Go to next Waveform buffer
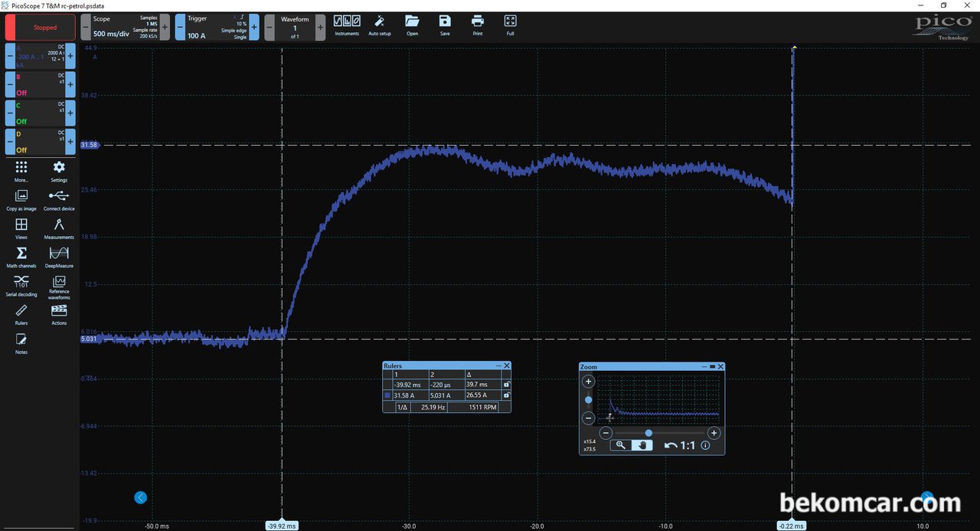980x531 pixels. pyautogui.click(x=320, y=27)
